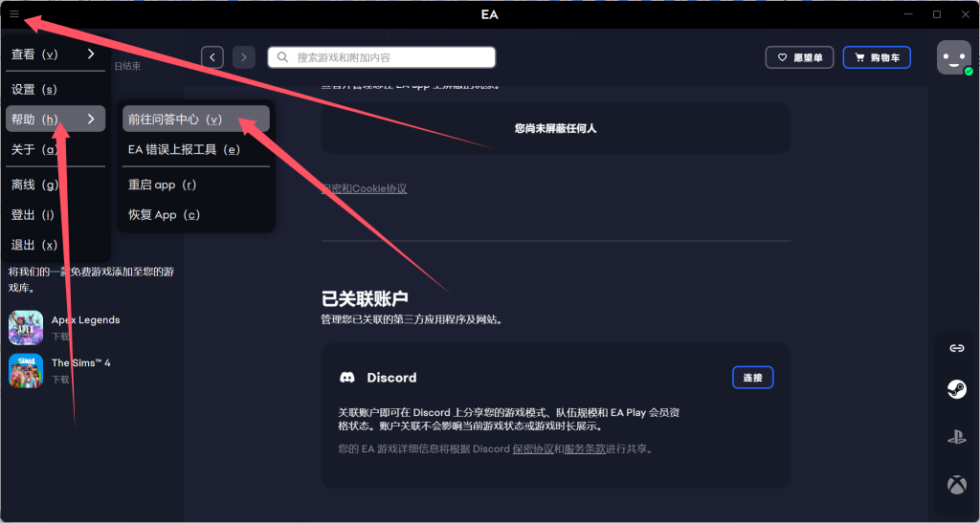Click the link chain icon in right sidebar

[x=956, y=348]
